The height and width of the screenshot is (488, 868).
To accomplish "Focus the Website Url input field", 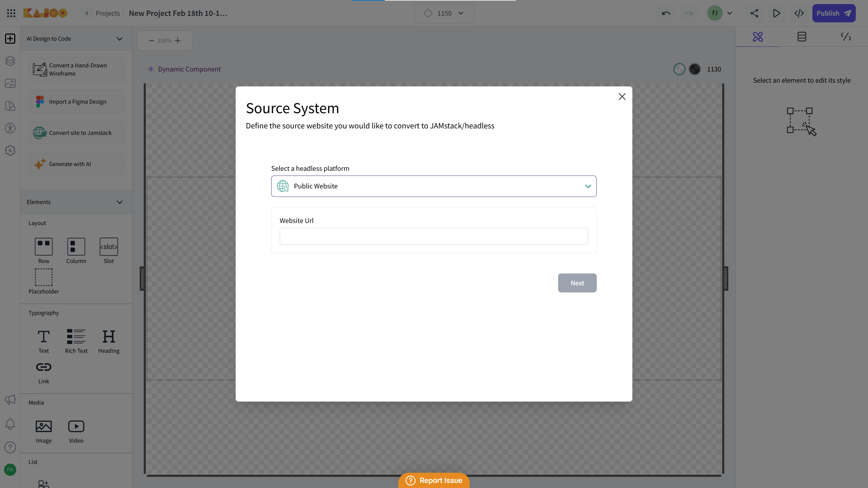I will tap(434, 236).
